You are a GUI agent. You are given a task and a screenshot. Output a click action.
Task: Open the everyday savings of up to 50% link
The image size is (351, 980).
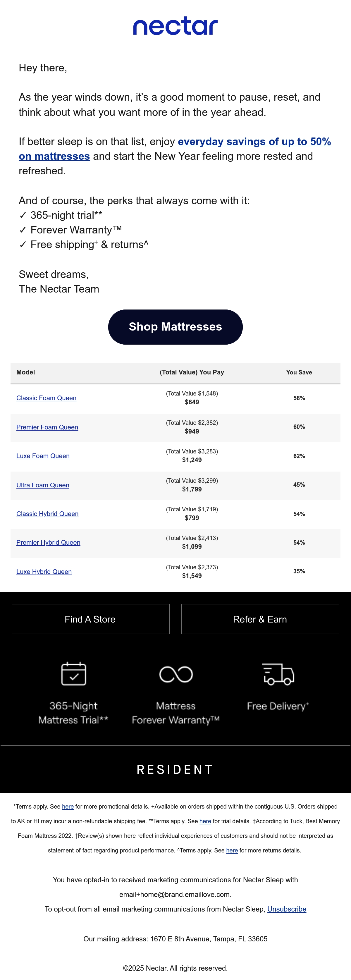[x=175, y=149]
